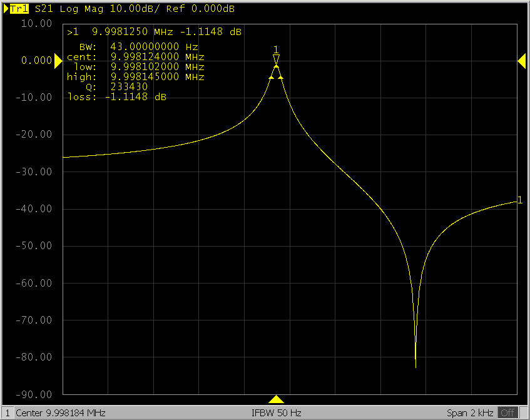This screenshot has width=530, height=420.
Task: Click the Span 2 kHz status field
Action: [470, 413]
